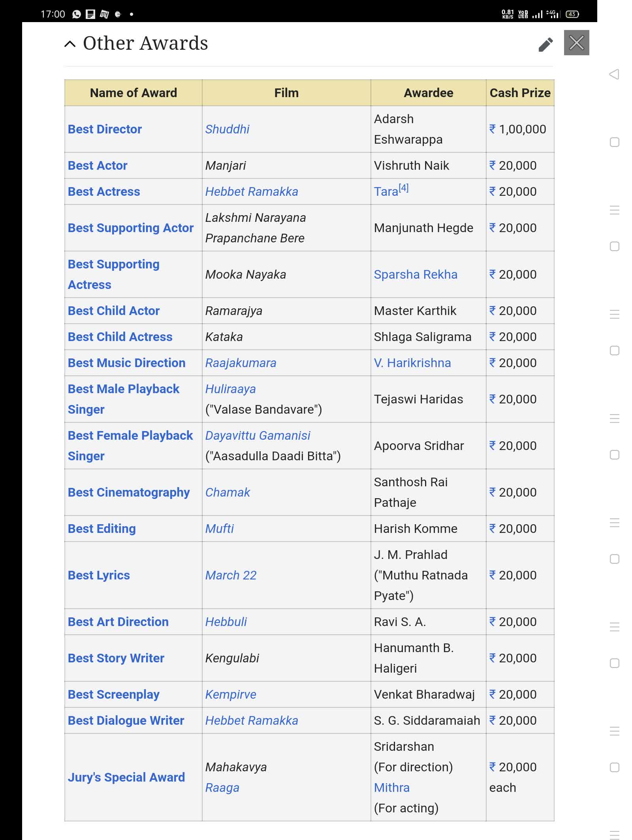Close the page with X button
The image size is (632, 840).
[x=576, y=43]
